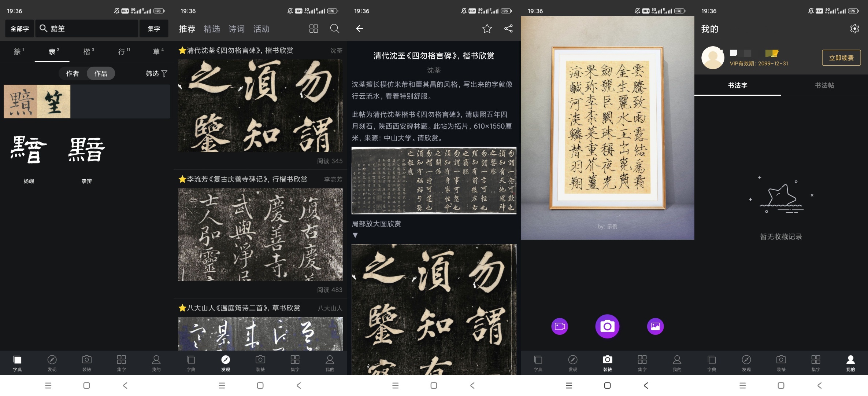
Task: Switch toggle to 作品
Action: [x=101, y=74]
